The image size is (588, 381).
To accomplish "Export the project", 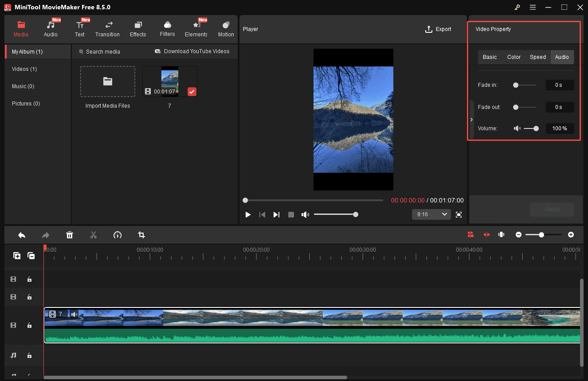I will [438, 29].
